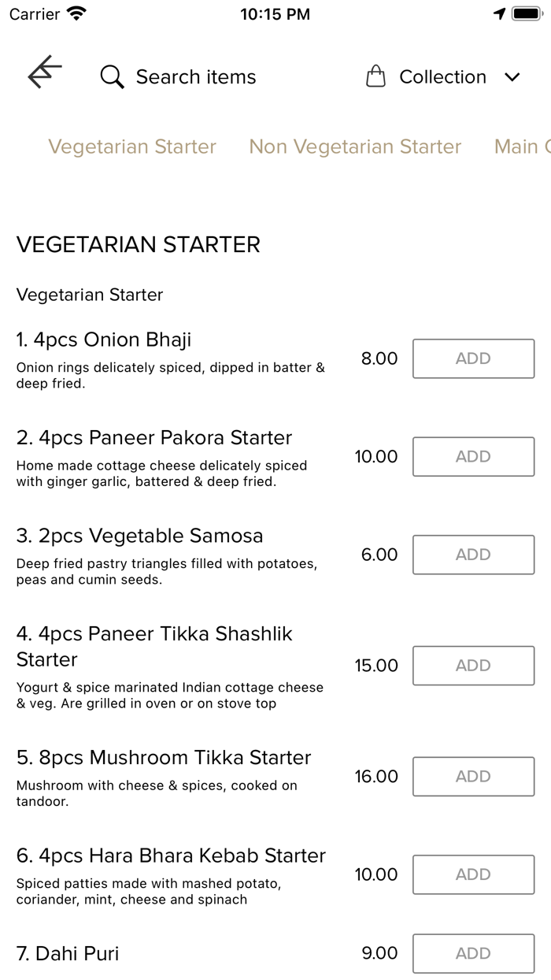
Task: Switch to Vegetarian Starter tab
Action: [x=132, y=147]
